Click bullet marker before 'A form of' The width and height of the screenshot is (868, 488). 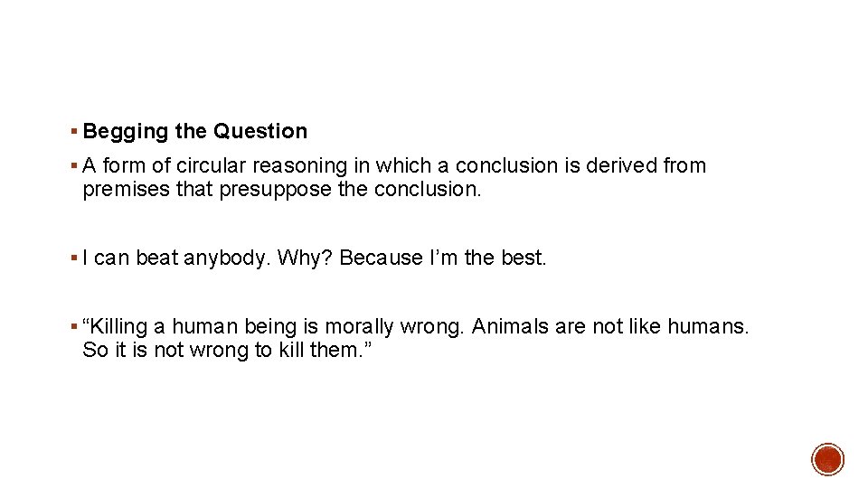(74, 165)
